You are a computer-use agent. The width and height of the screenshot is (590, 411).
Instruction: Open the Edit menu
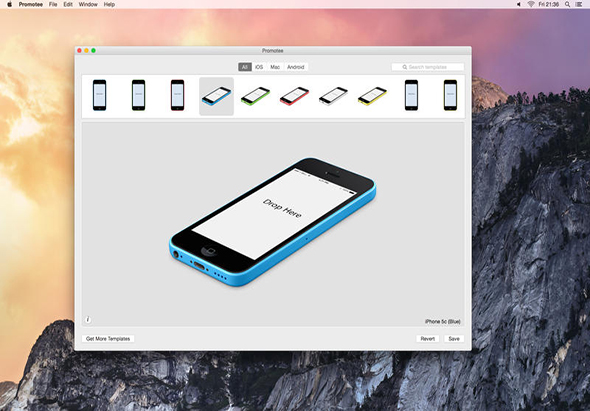68,5
